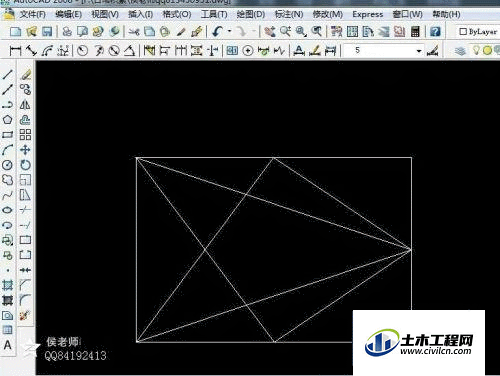Screen dimensions: 500x376
Task: Select the Mirror tool
Action: [25, 105]
